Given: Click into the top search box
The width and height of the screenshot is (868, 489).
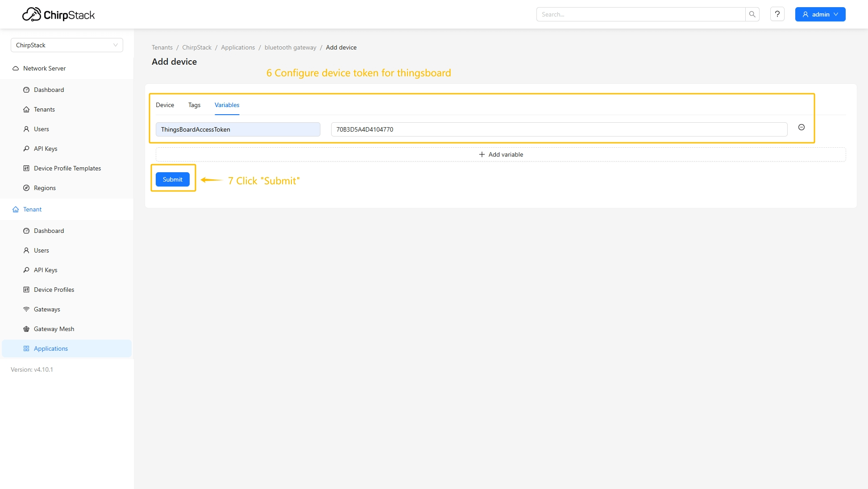Looking at the screenshot, I should (640, 14).
